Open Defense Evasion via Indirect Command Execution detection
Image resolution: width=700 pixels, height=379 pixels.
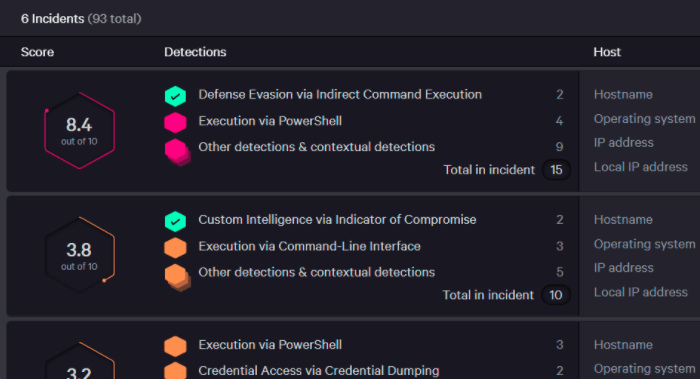(x=340, y=95)
